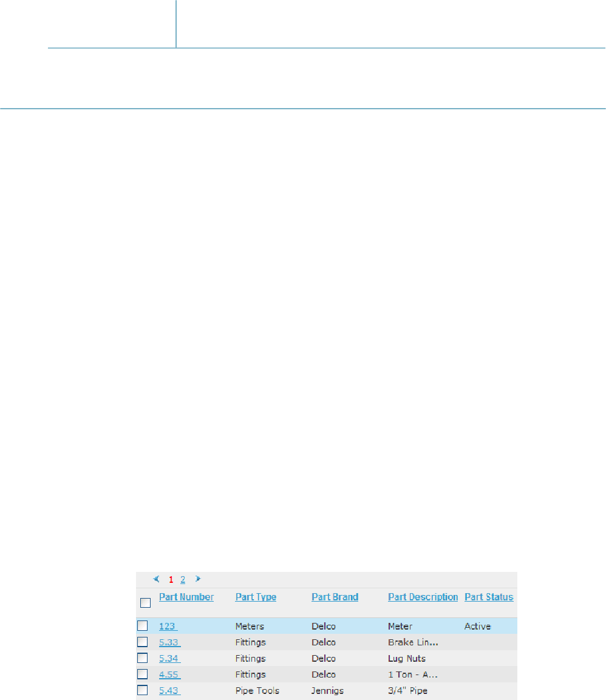606x700 pixels.
Task: Select the 3/4" Pipe description cell
Action: coord(407,691)
